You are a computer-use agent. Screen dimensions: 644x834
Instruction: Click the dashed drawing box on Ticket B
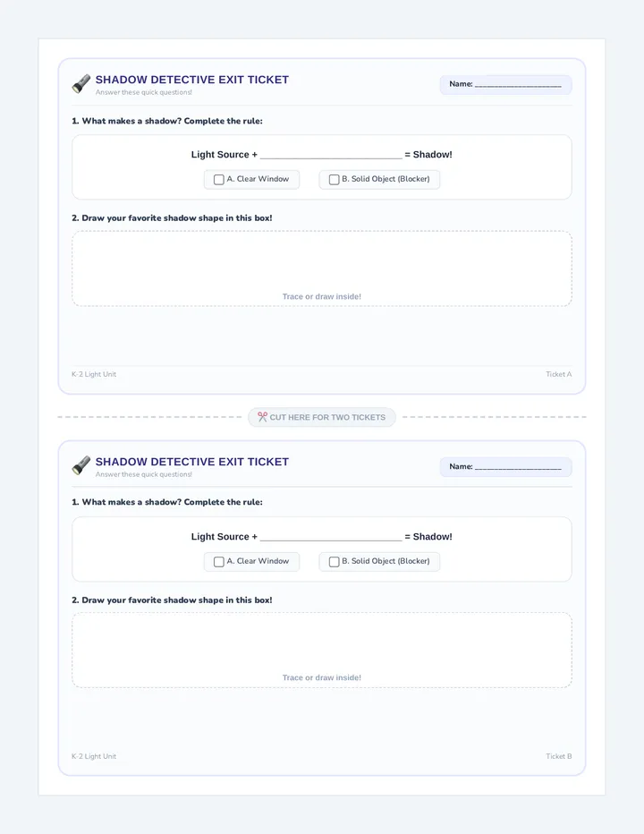click(x=322, y=650)
